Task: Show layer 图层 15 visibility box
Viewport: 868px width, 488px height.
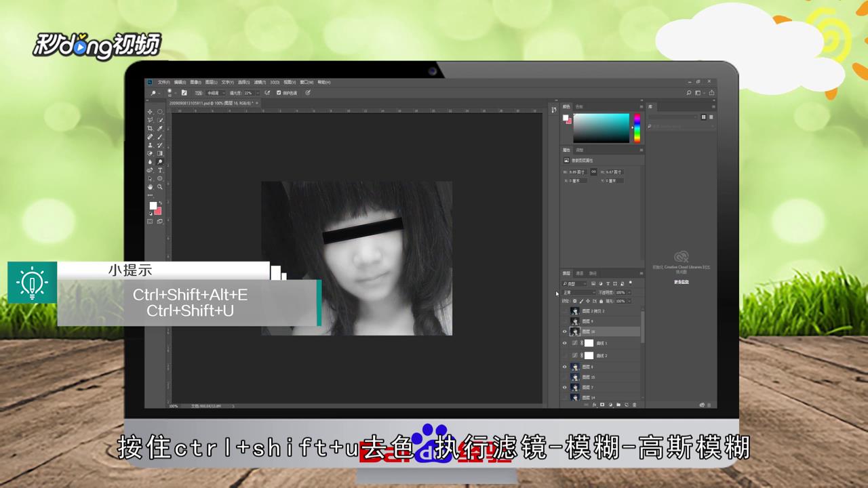Action: pos(564,377)
